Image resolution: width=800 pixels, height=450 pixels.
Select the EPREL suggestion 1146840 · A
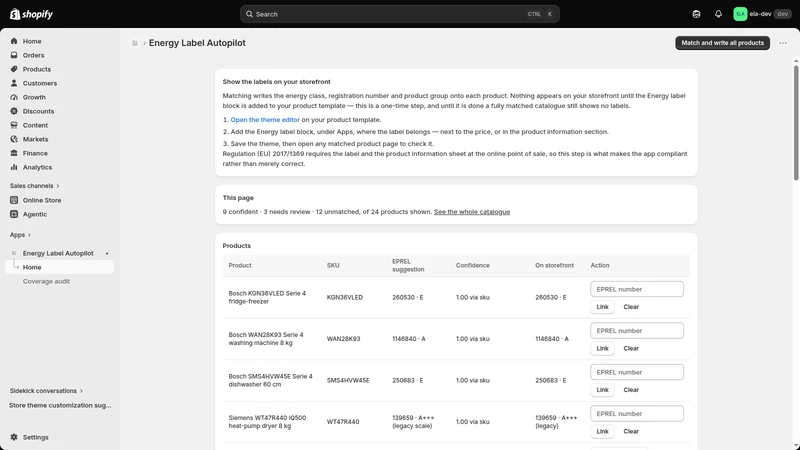tap(409, 339)
